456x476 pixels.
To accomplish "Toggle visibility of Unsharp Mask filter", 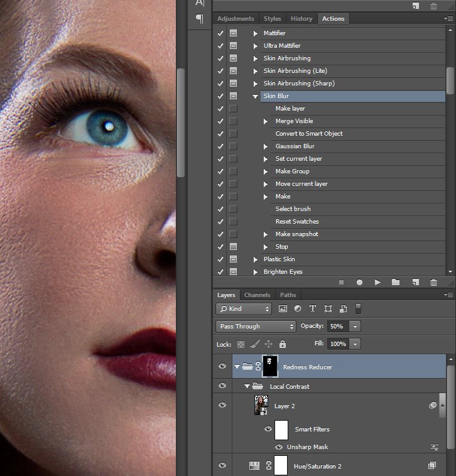I will click(279, 447).
